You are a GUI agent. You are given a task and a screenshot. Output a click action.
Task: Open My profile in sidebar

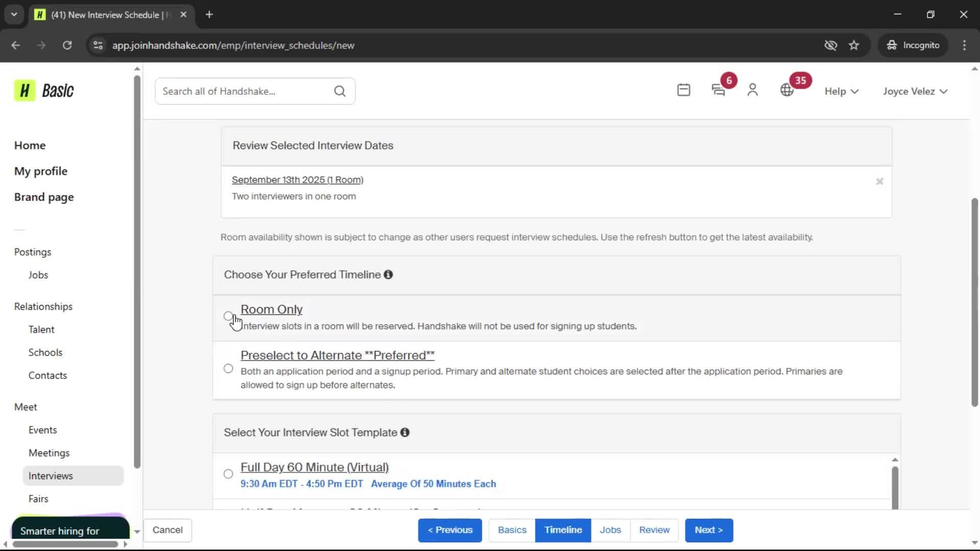(x=41, y=171)
